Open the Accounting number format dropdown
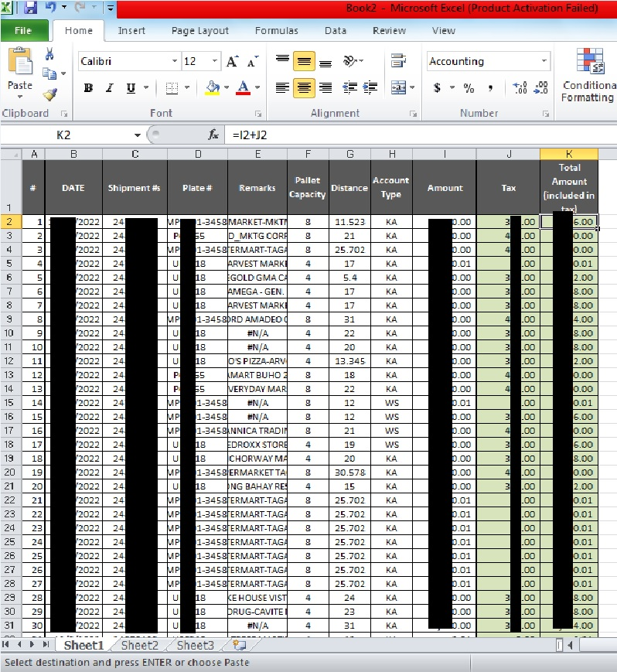Image resolution: width=617 pixels, height=672 pixels. point(544,61)
